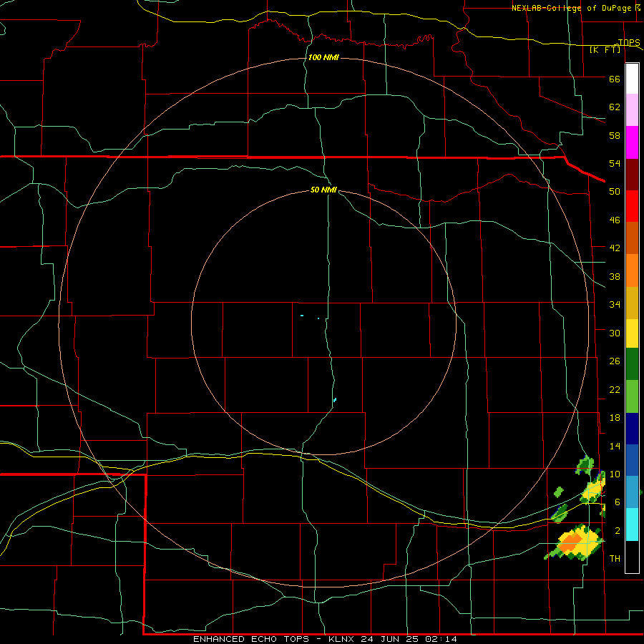This screenshot has width=644, height=644.
Task: Click the legend value "62"
Action: point(615,107)
